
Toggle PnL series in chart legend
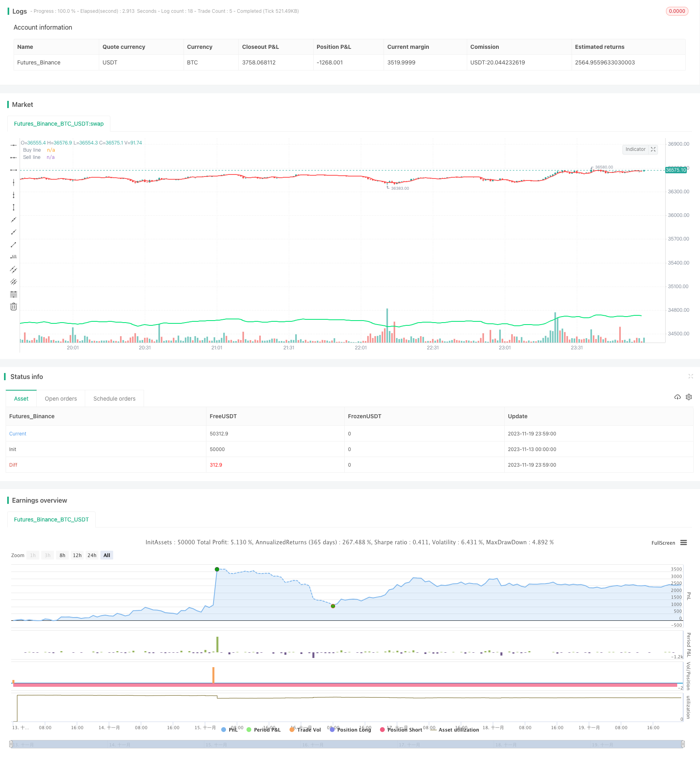(230, 730)
